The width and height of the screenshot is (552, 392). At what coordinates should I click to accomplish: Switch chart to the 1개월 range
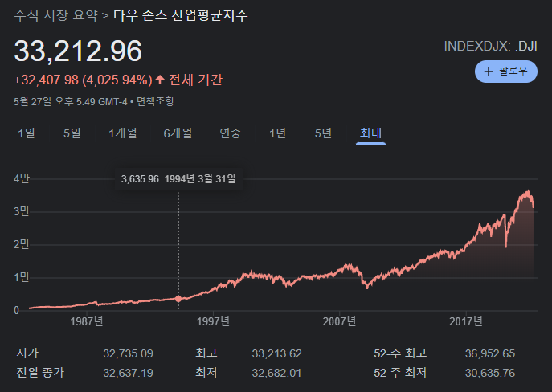(x=123, y=133)
